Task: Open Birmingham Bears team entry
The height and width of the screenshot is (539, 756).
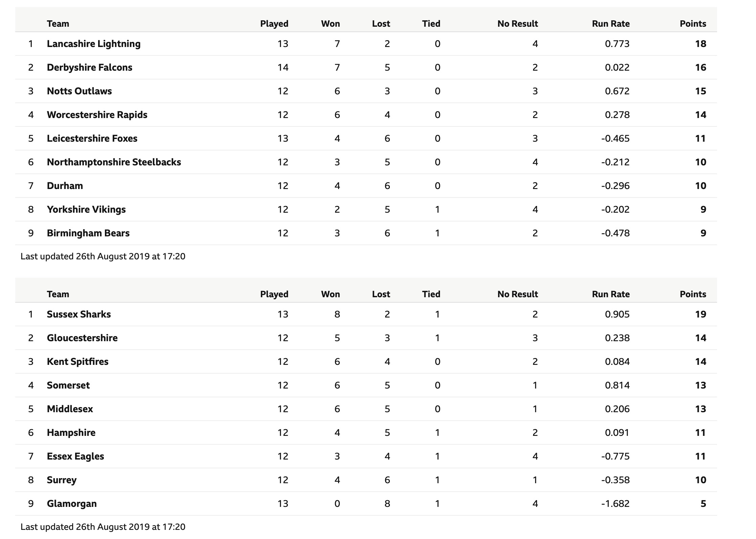Action: (x=88, y=233)
